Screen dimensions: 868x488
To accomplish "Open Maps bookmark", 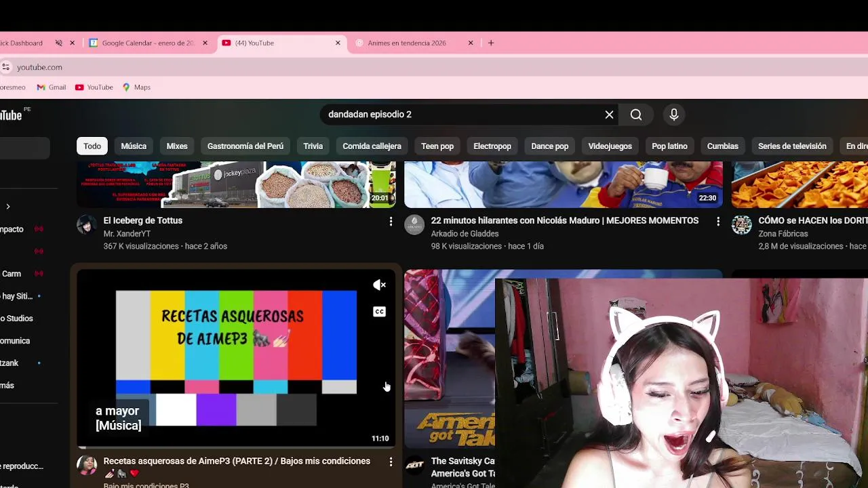I will [x=136, y=87].
